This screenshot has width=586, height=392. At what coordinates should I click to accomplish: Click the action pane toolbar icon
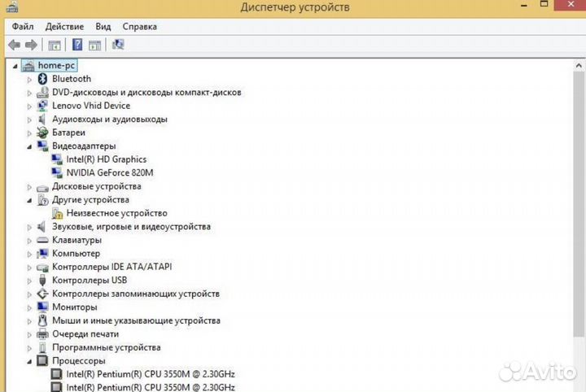coord(95,46)
